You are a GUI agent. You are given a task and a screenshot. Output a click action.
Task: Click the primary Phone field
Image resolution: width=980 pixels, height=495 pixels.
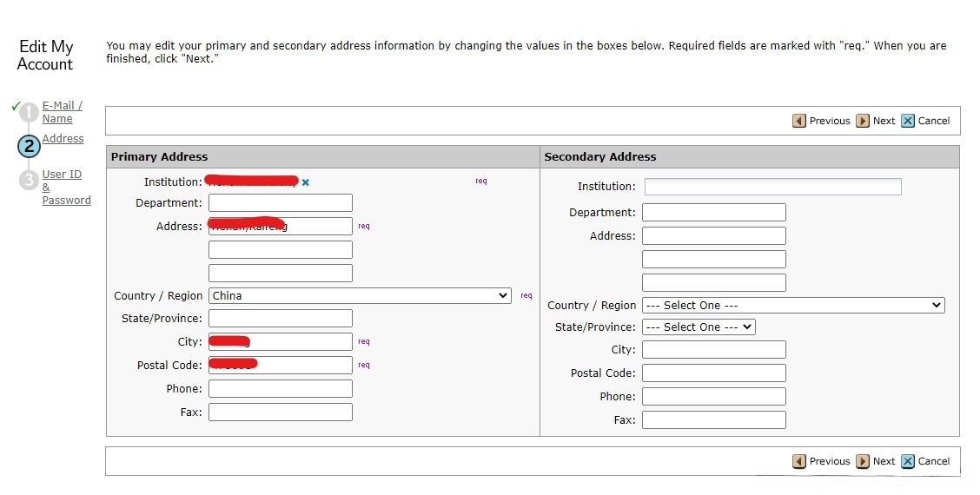281,389
